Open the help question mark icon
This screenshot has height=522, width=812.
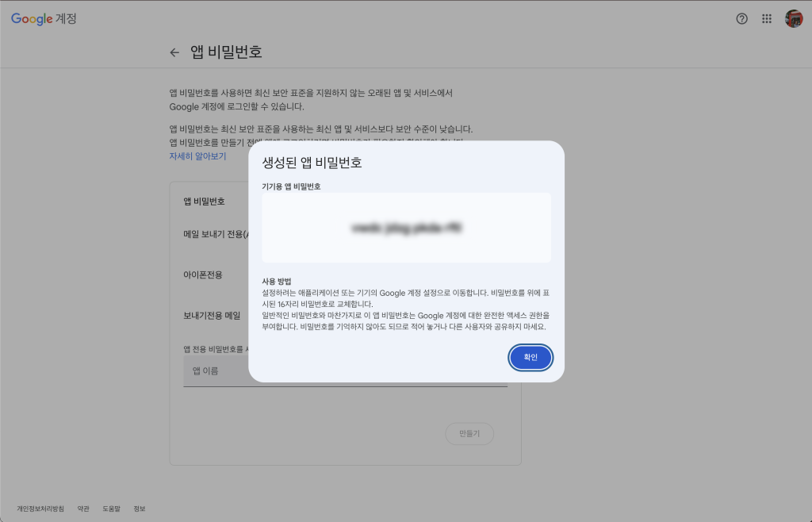tap(741, 19)
